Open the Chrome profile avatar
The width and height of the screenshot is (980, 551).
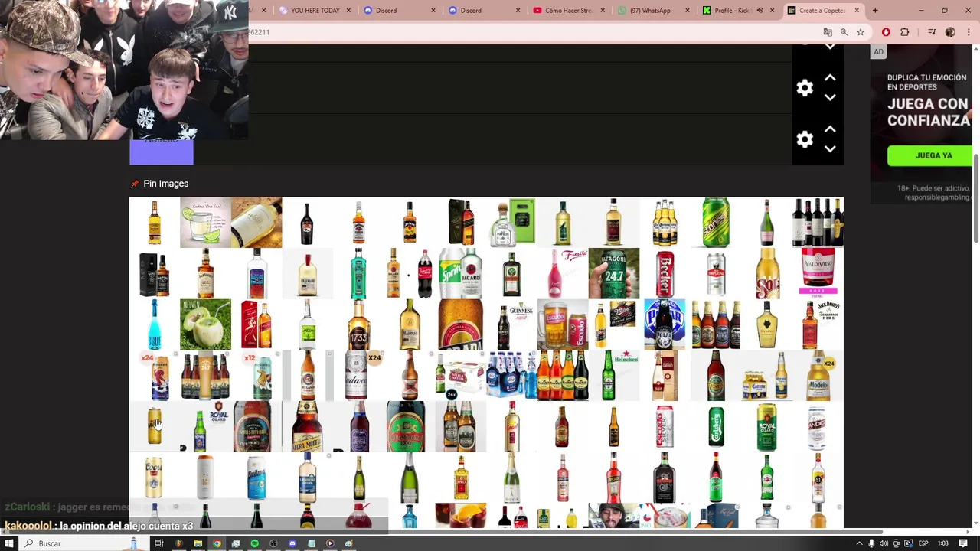click(950, 32)
